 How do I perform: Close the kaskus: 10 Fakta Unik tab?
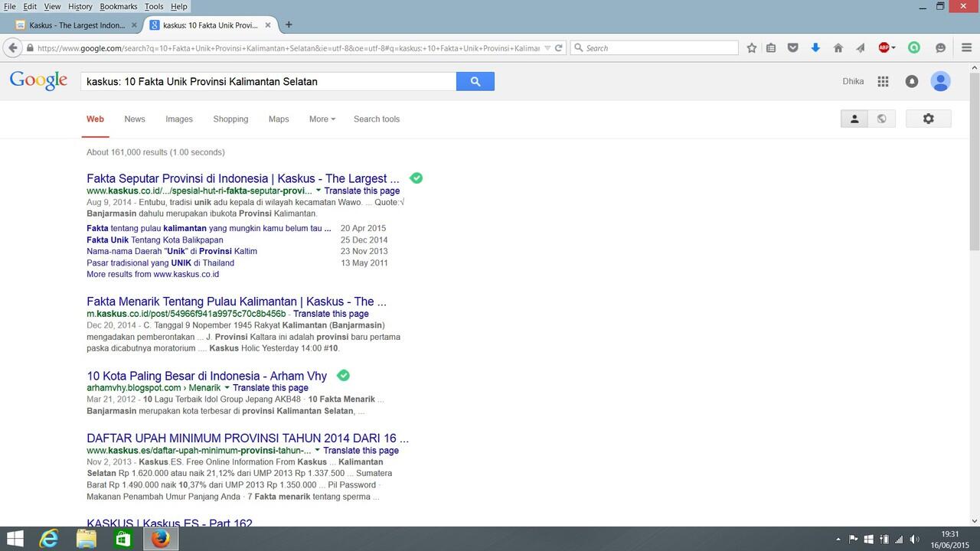click(x=268, y=25)
